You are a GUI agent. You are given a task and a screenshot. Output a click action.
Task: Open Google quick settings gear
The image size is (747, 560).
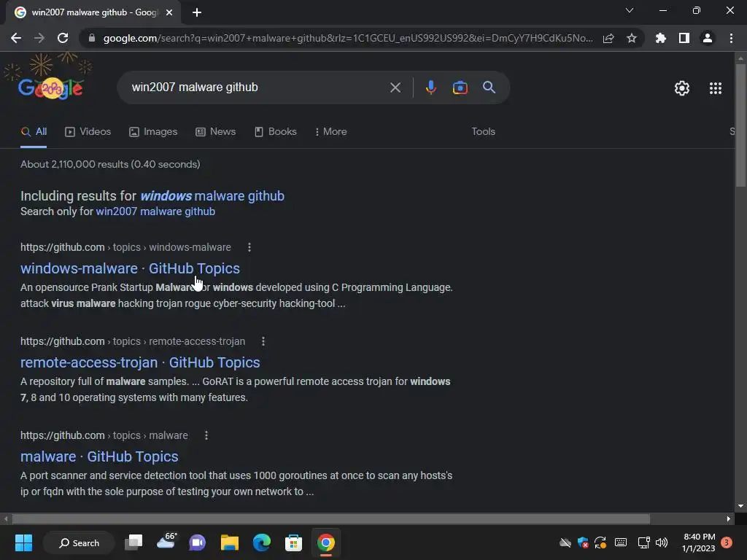(682, 88)
